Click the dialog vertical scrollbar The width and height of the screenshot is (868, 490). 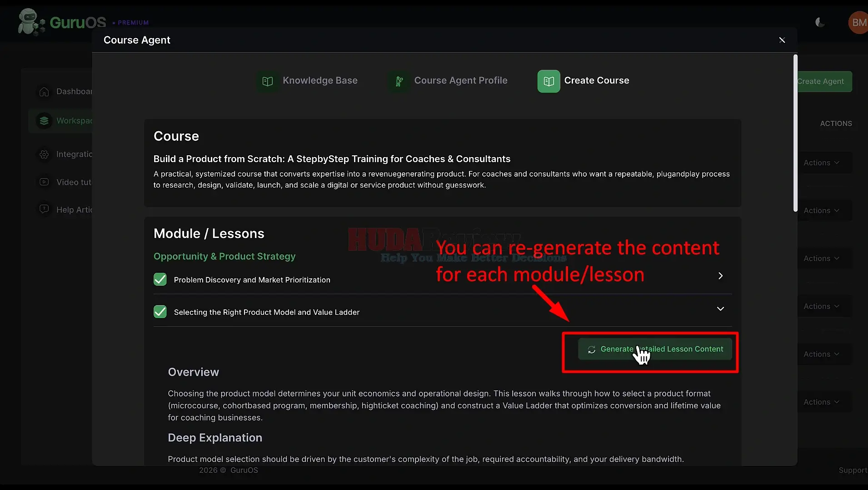pyautogui.click(x=795, y=133)
